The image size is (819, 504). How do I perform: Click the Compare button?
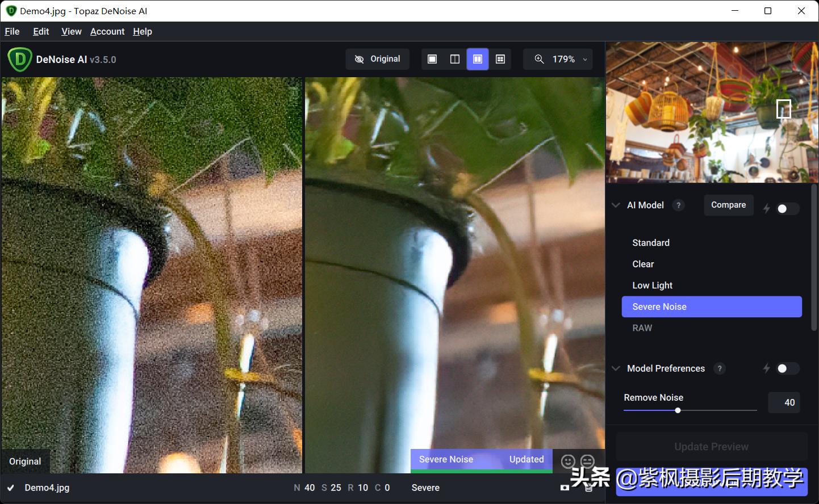[729, 205]
